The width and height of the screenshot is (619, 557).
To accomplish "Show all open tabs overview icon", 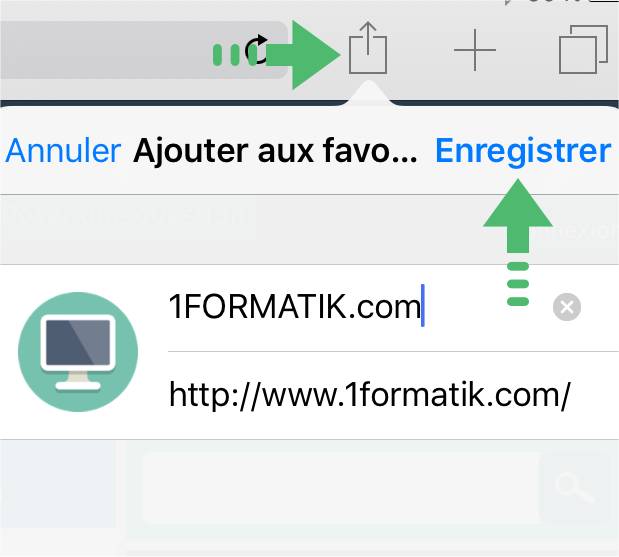I will [583, 49].
